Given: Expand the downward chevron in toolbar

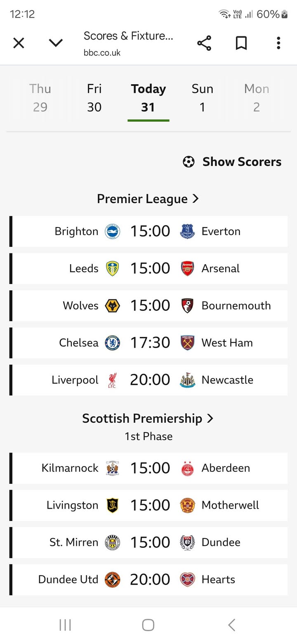Looking at the screenshot, I should (x=56, y=43).
